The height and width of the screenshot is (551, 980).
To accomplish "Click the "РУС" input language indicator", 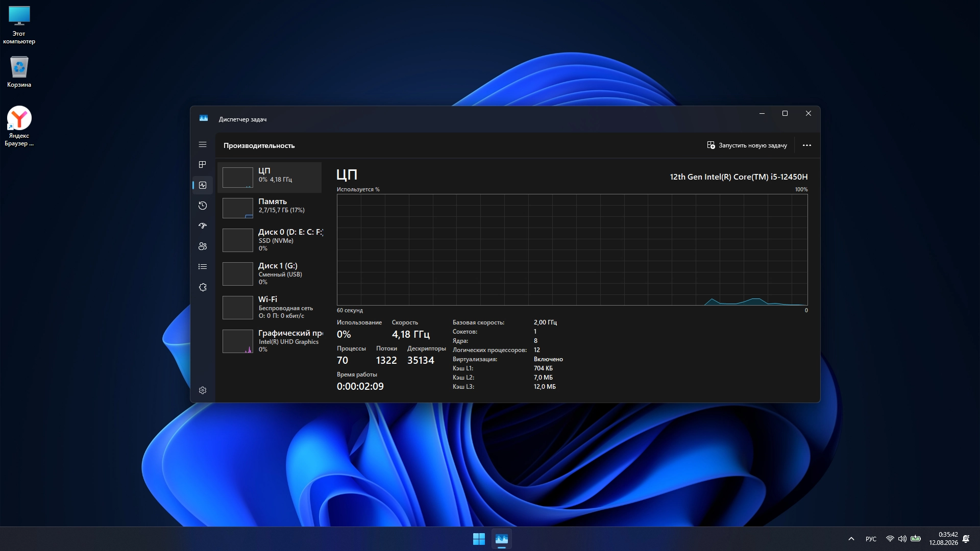I will click(x=871, y=539).
